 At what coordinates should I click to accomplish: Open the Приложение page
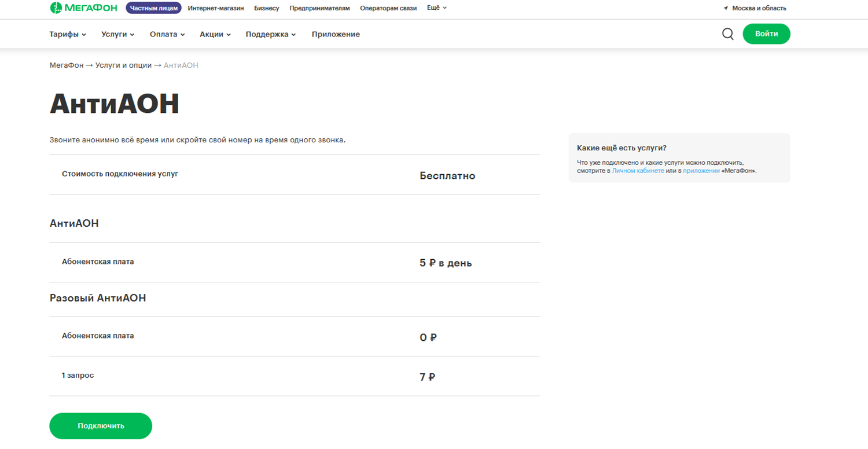click(336, 34)
